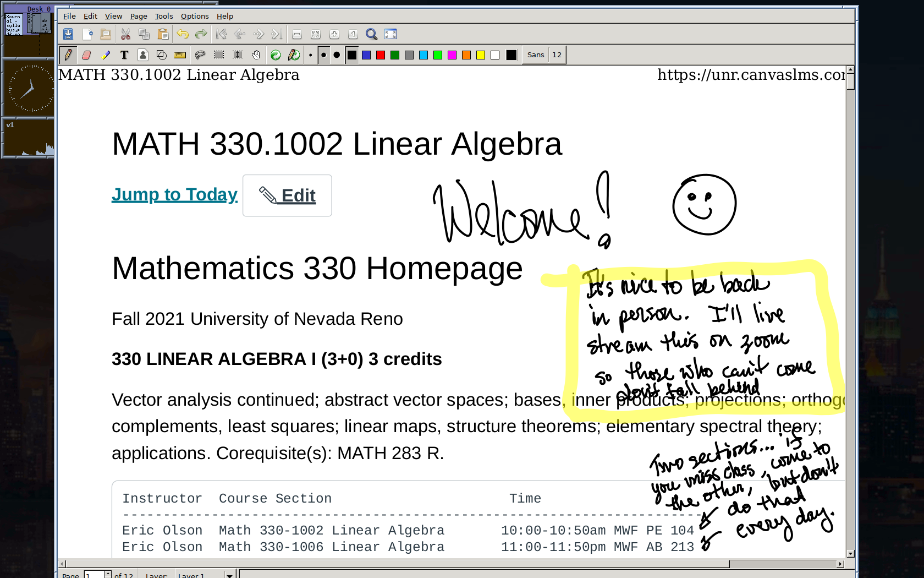Select the Highlighter tool
924x578 pixels.
(x=106, y=55)
